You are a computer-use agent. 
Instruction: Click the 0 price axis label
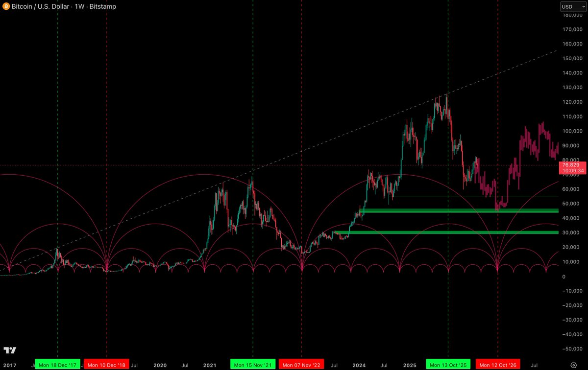click(564, 277)
